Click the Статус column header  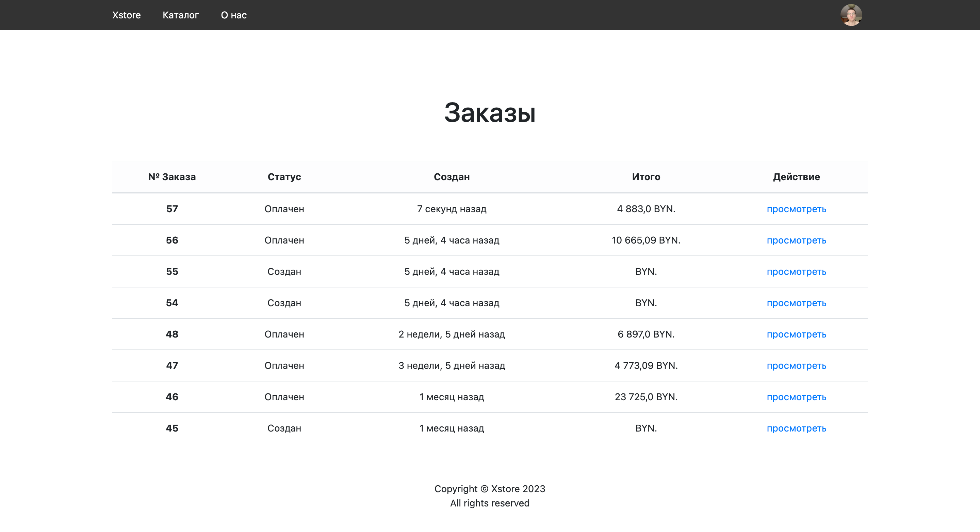point(284,177)
